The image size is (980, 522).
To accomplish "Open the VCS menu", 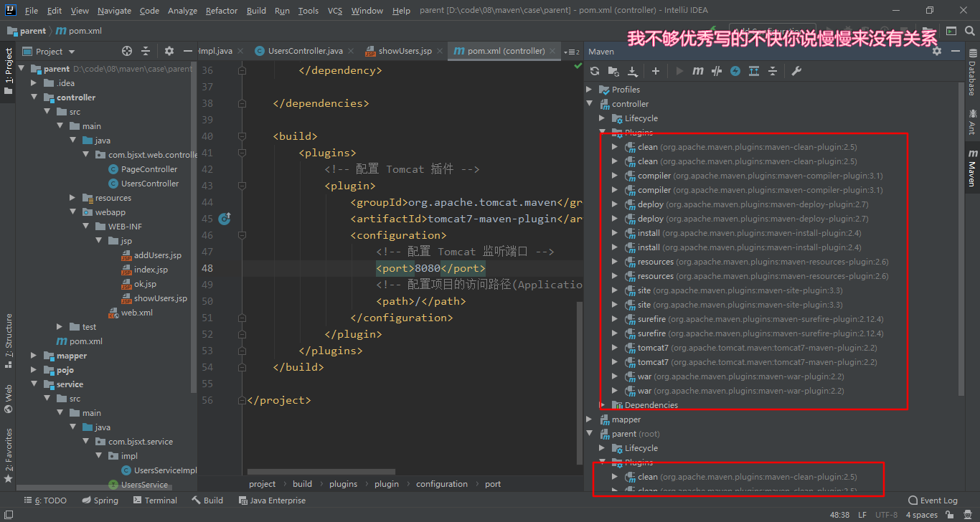I will 335,11.
